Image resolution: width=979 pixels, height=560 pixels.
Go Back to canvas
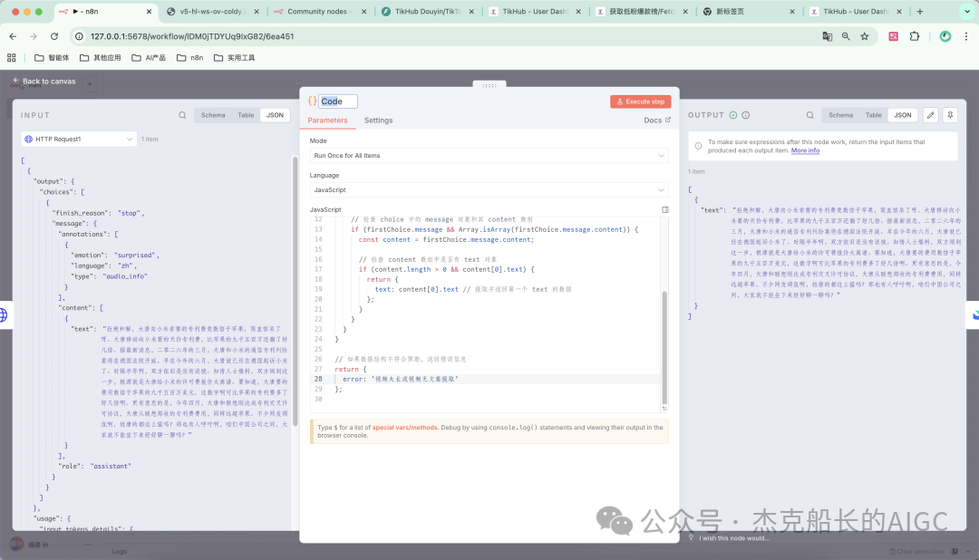44,82
